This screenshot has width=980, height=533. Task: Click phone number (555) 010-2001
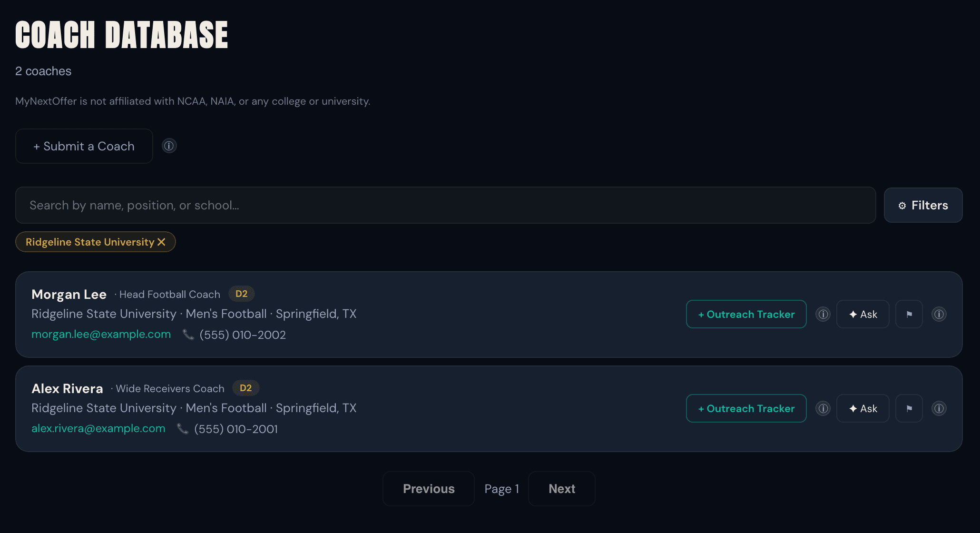(236, 429)
